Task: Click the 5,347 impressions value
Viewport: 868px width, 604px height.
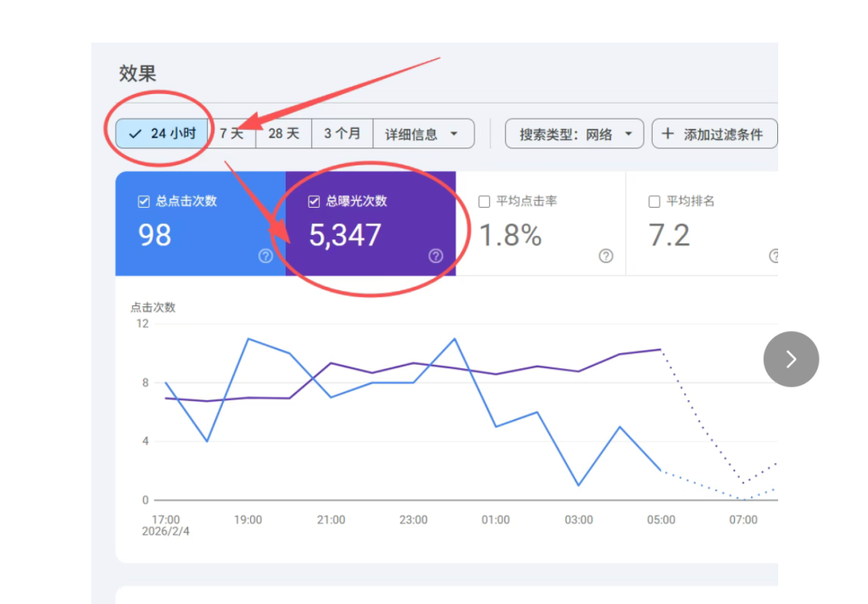Action: click(345, 236)
